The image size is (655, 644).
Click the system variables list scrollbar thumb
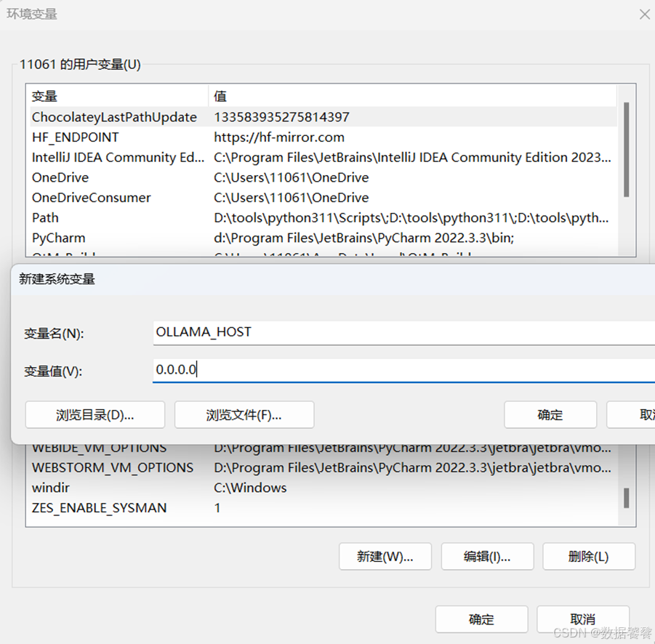(x=626, y=498)
